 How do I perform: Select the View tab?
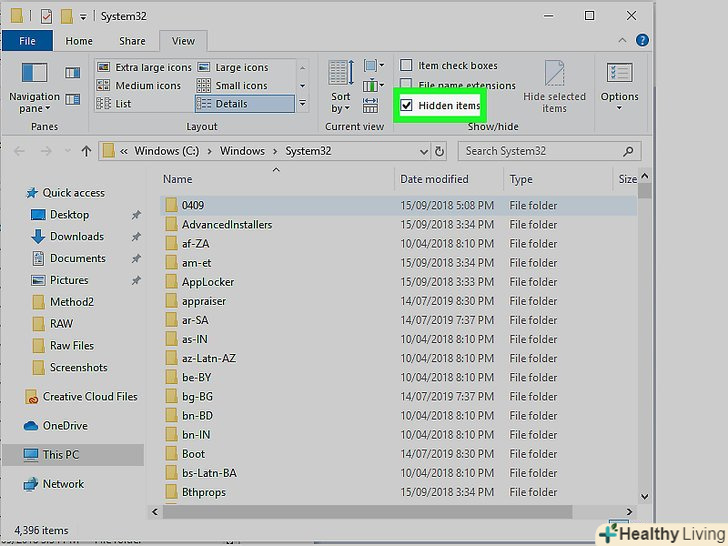point(183,41)
